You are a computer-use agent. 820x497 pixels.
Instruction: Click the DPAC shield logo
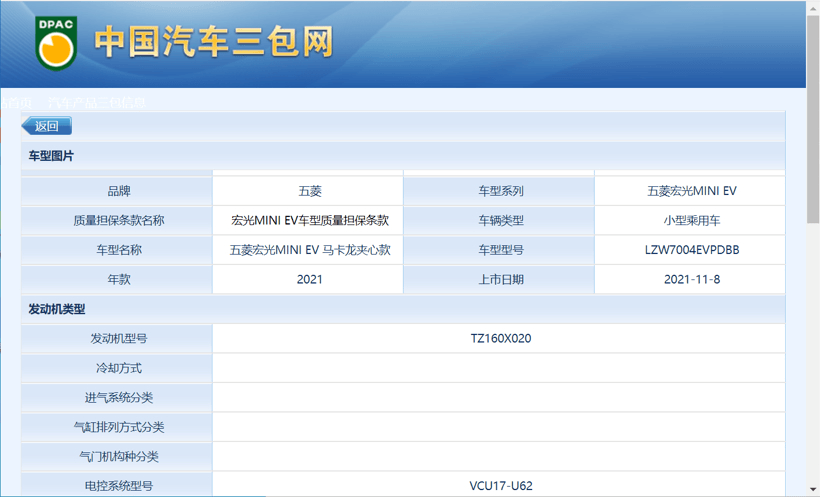pos(56,43)
